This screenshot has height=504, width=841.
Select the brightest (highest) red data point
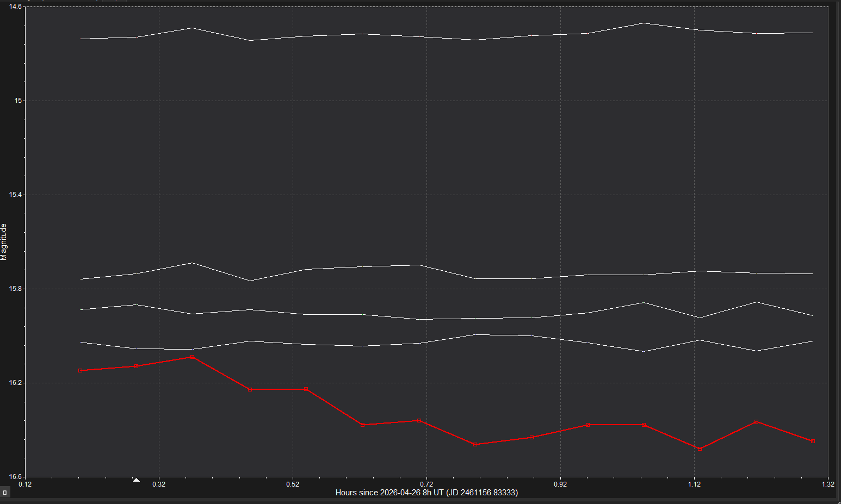[x=192, y=357]
